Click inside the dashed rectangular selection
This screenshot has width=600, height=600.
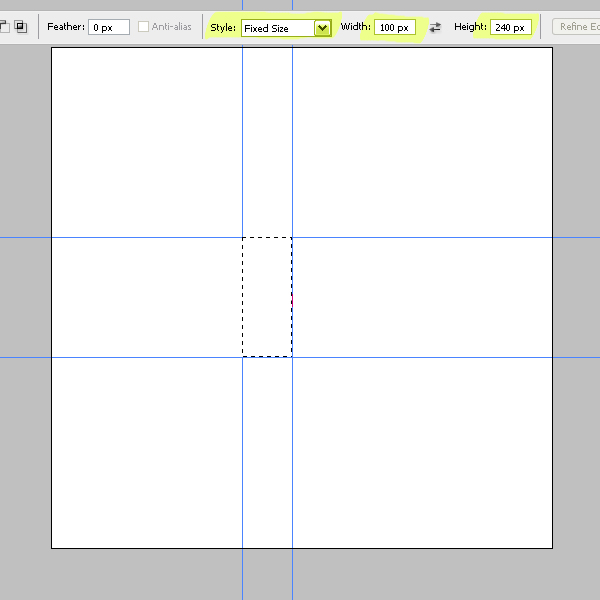click(267, 297)
